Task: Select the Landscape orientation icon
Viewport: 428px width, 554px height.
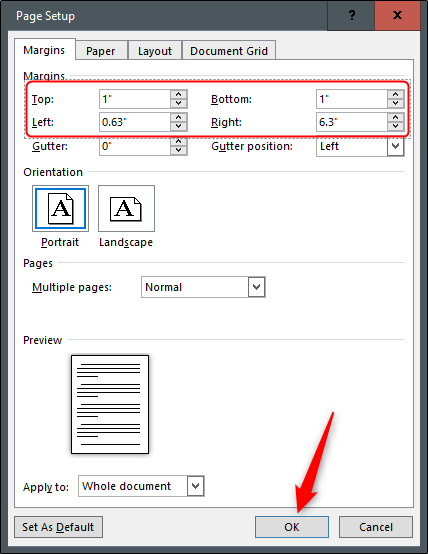Action: 126,208
